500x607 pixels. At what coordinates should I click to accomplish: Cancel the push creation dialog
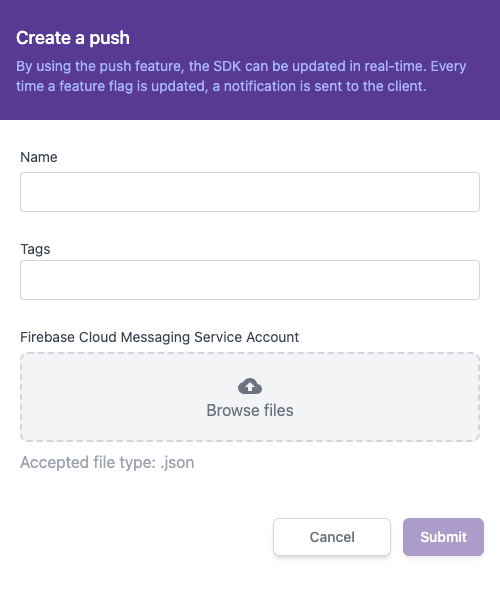pos(332,537)
